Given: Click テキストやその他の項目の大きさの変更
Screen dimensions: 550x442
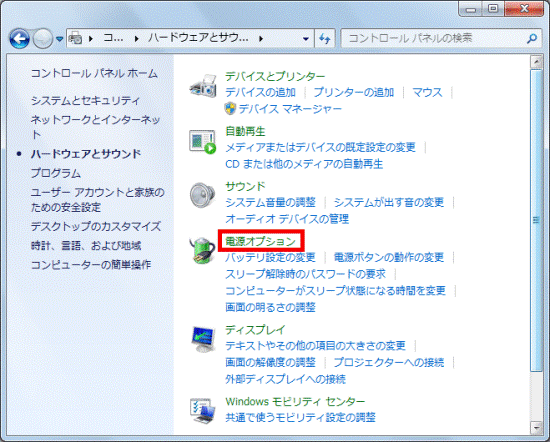Looking at the screenshot, I should [315, 346].
